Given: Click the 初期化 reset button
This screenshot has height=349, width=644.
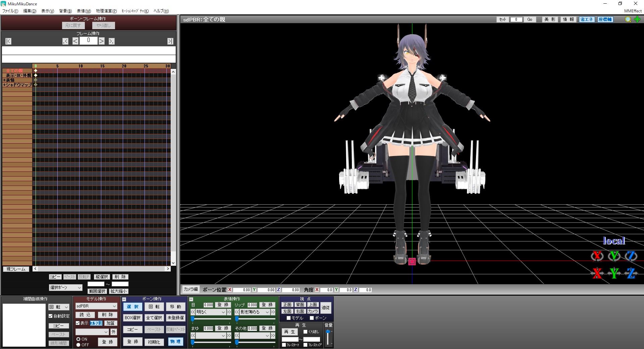Looking at the screenshot, I should tap(154, 342).
